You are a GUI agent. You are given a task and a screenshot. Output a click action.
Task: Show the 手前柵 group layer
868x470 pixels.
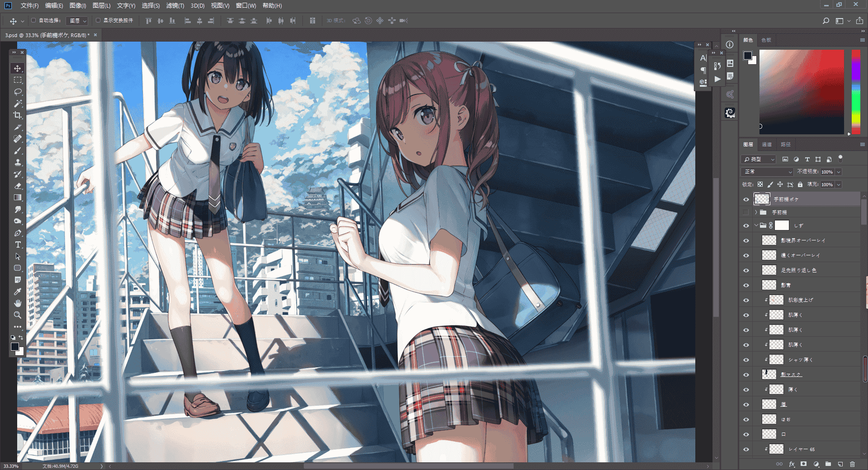[x=746, y=212]
